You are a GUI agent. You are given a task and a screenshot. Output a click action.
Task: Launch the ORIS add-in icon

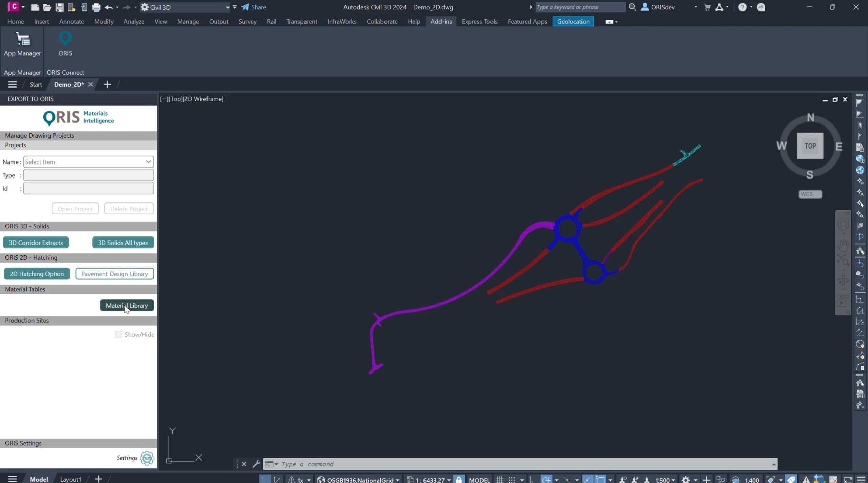[65, 44]
